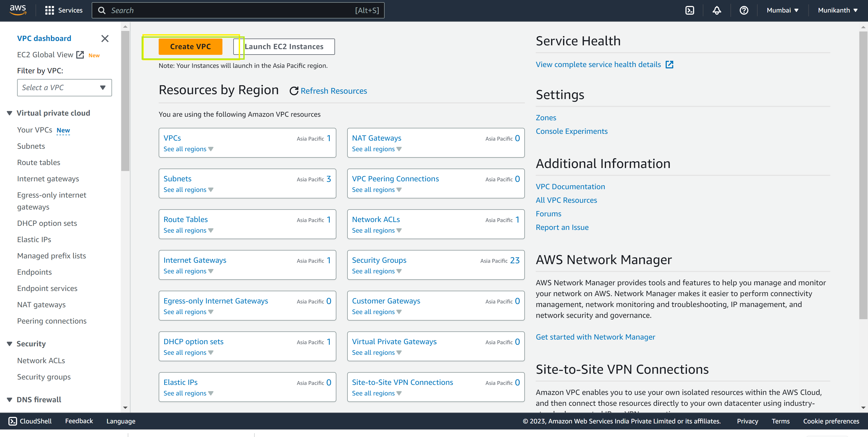Open CloudShell from the top bar icon
This screenshot has height=437, width=868.
point(690,10)
